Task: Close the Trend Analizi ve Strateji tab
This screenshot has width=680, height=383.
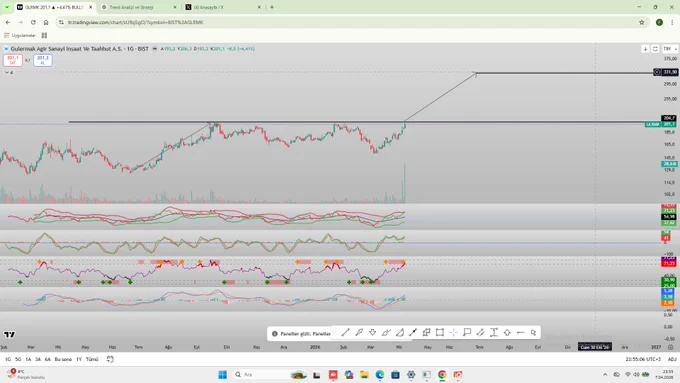Action: coord(175,7)
